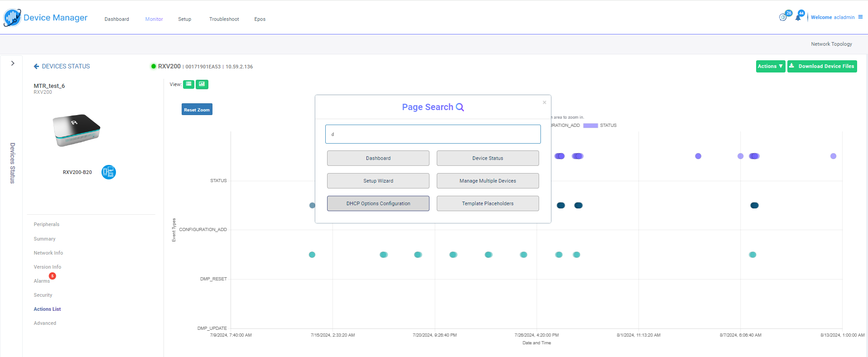Image resolution: width=868 pixels, height=357 pixels.
Task: Open the Peripherals section
Action: (x=47, y=224)
